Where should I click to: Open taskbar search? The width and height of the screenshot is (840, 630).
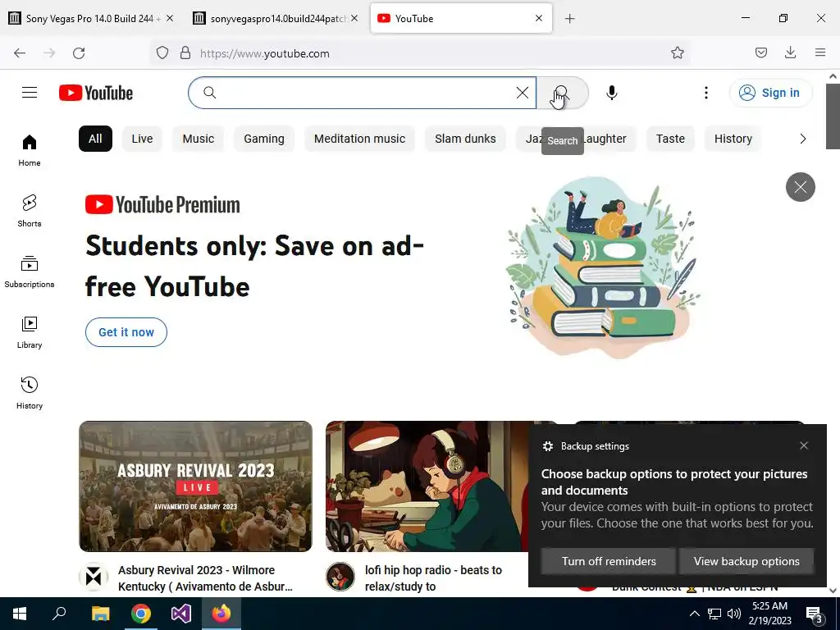[x=59, y=614]
